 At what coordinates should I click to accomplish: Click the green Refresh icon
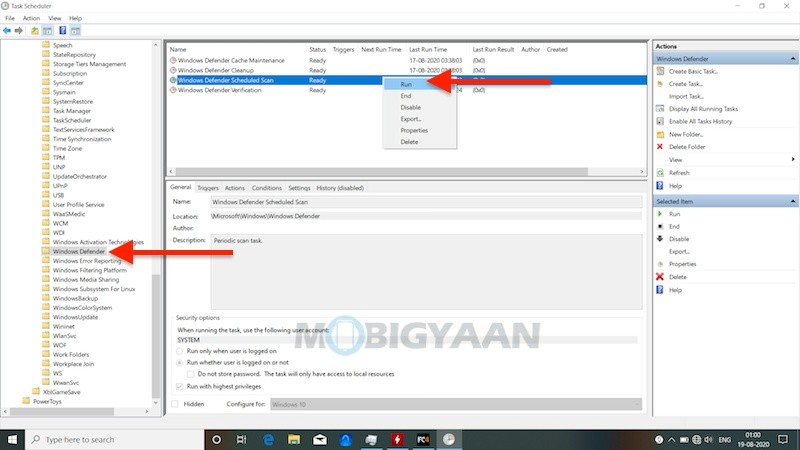click(x=660, y=172)
